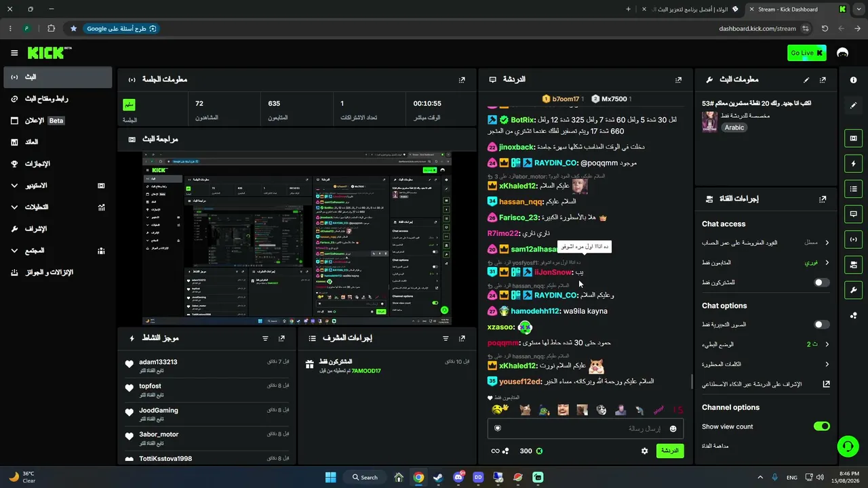Open Google Chrome from the taskbar
Viewport: 868px width, 488px height.
pyautogui.click(x=418, y=477)
